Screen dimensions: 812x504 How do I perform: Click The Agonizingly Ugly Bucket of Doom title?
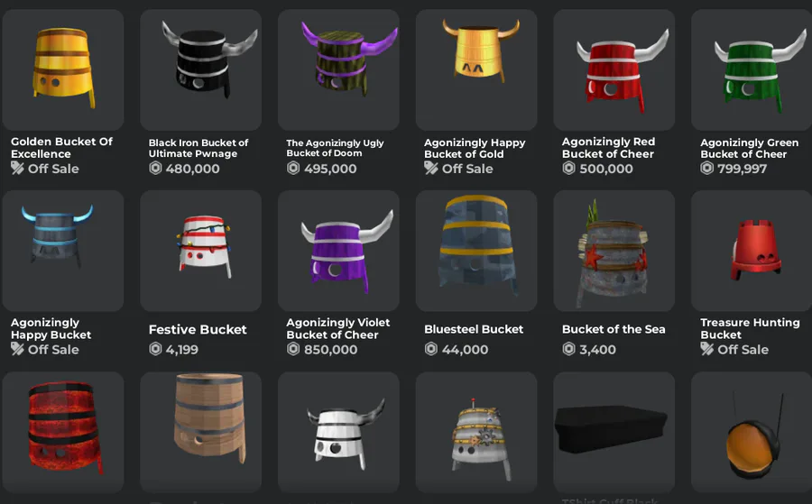coord(335,148)
